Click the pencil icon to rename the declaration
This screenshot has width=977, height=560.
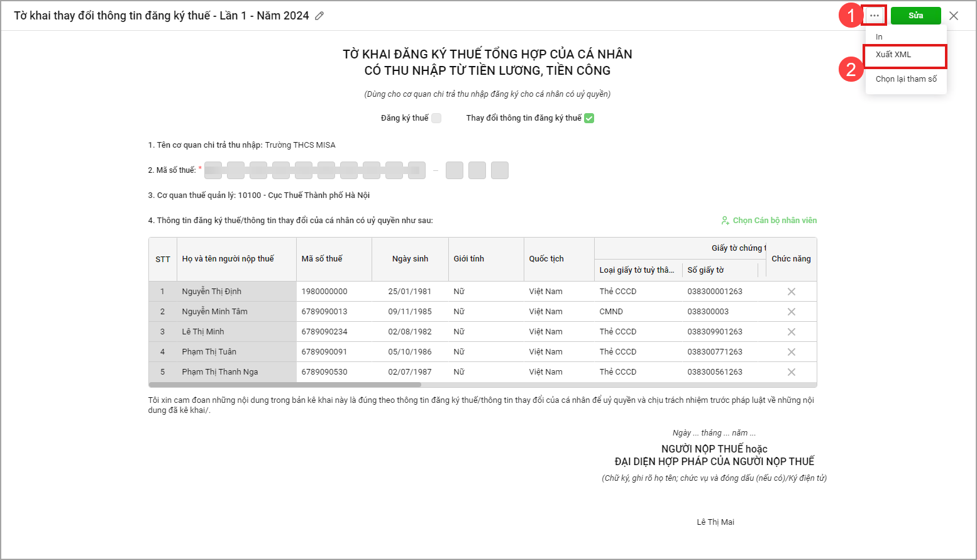319,16
